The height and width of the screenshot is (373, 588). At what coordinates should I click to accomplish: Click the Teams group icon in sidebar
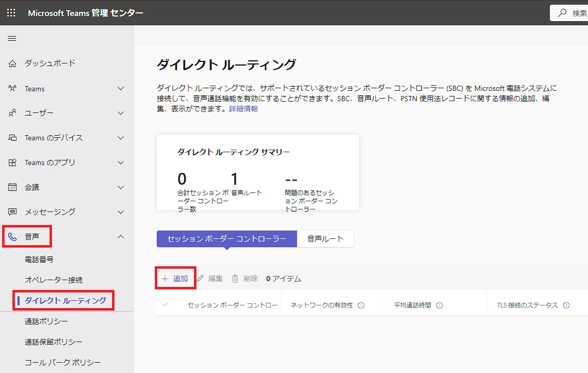coord(12,89)
